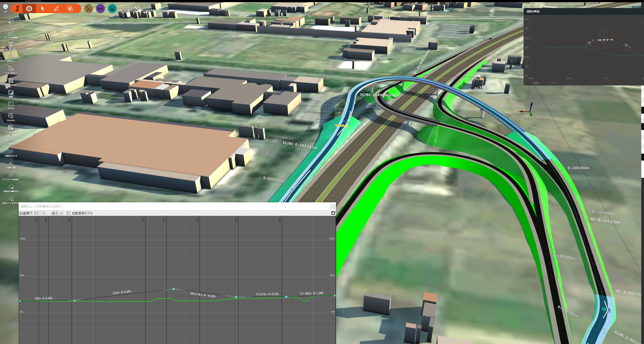This screenshot has width=644, height=344.
Task: Click the EC/BC: 0+597.151m station label
Action: 300,145
